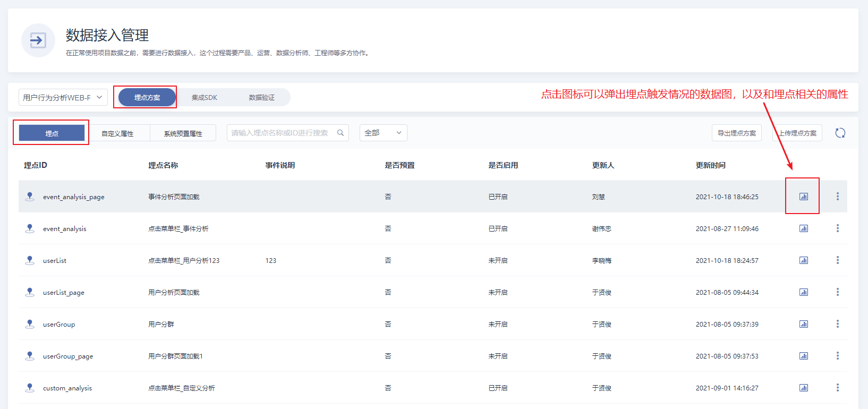The height and width of the screenshot is (409, 868).
Task: Click timestamp 2021-10-18 18:46:25
Action: 727,197
